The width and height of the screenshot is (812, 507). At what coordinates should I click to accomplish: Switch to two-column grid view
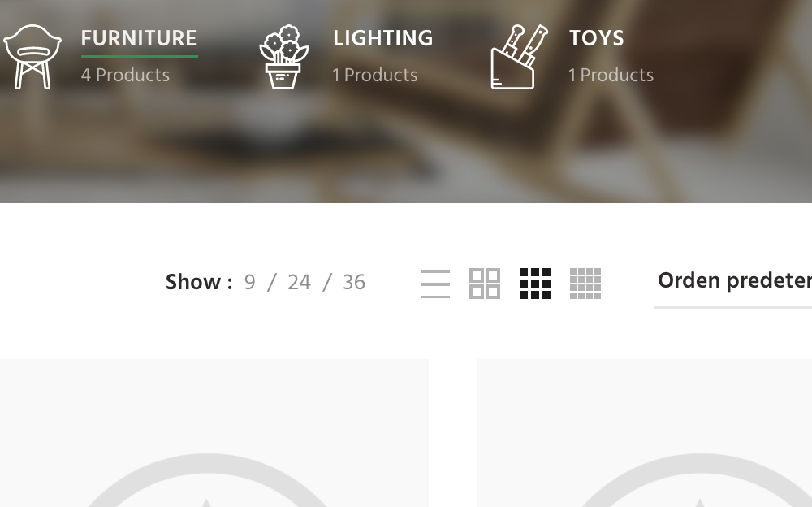pos(485,284)
